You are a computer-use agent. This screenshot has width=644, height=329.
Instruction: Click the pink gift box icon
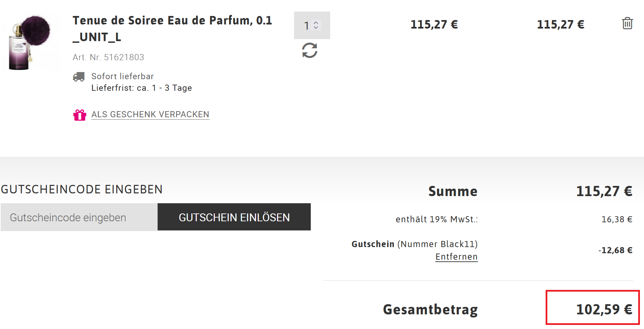[80, 115]
